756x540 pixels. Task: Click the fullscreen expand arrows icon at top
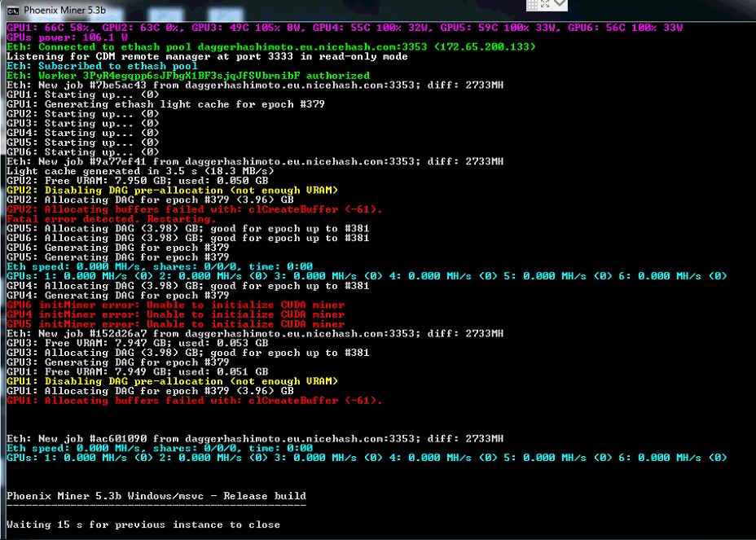click(545, 4)
